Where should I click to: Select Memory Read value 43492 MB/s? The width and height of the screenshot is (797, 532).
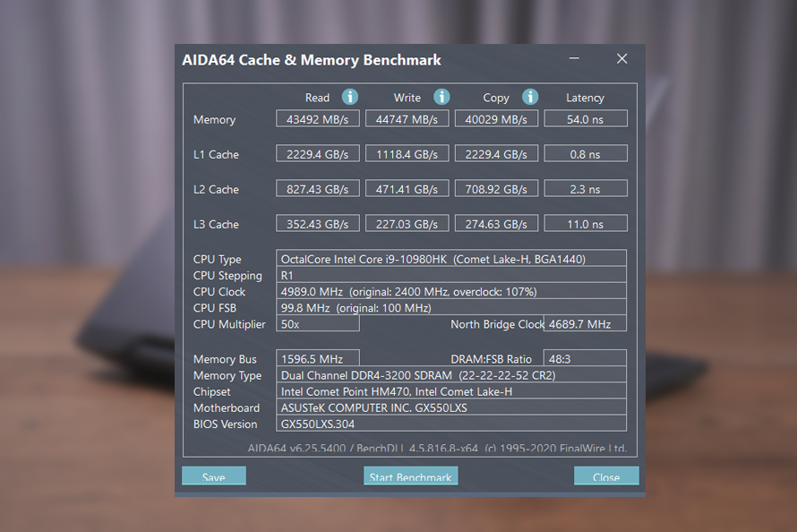tap(318, 119)
